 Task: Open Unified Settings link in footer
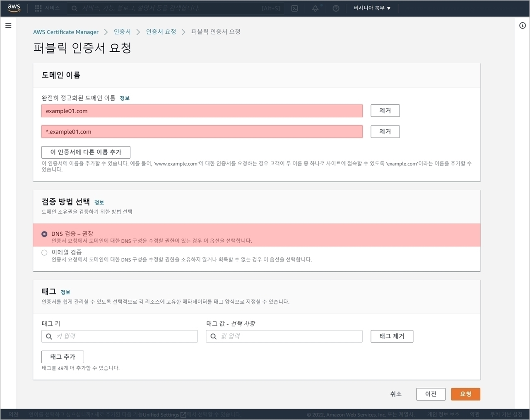click(x=164, y=415)
